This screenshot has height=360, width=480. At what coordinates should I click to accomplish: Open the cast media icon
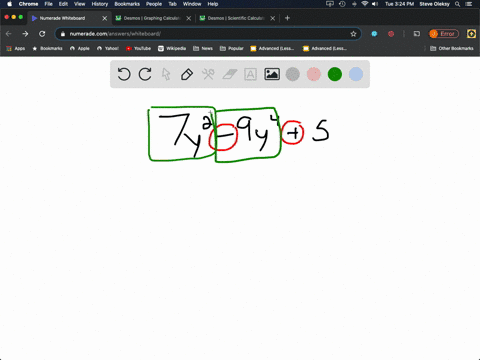(x=417, y=34)
